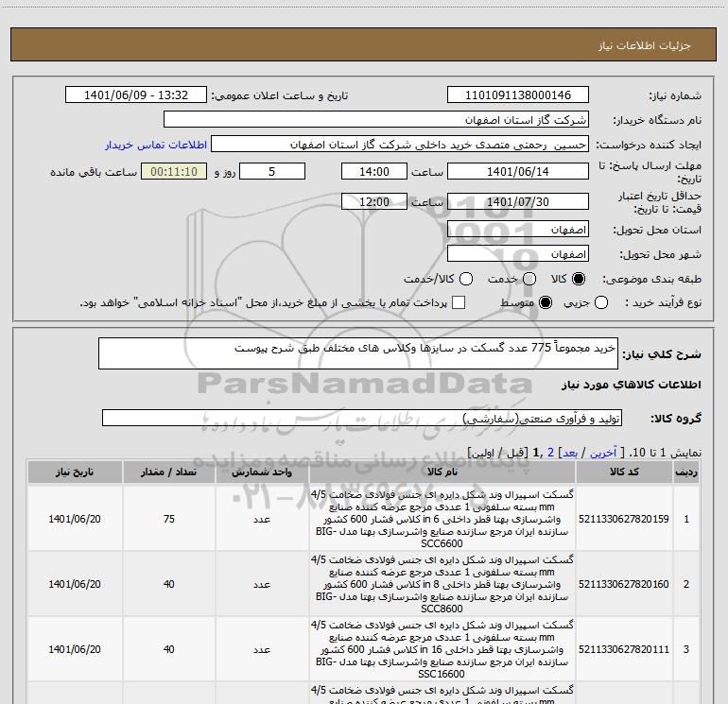The width and height of the screenshot is (728, 704).
Task: Go to آخرین page link
Action: tap(602, 453)
